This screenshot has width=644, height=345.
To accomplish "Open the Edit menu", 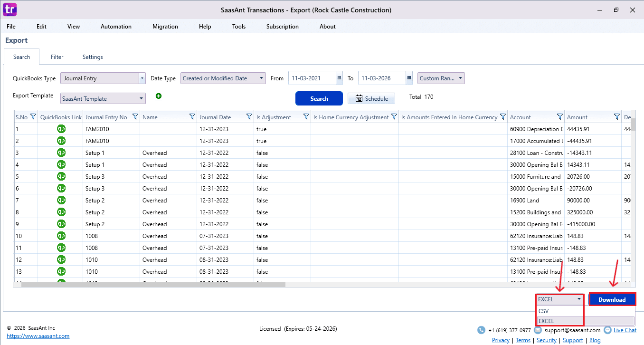I will pyautogui.click(x=42, y=27).
